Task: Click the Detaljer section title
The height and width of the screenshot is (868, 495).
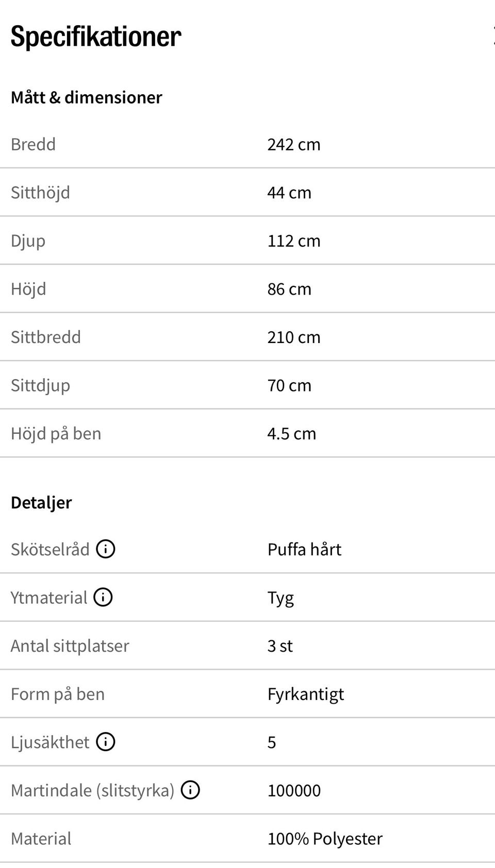Action: click(41, 503)
